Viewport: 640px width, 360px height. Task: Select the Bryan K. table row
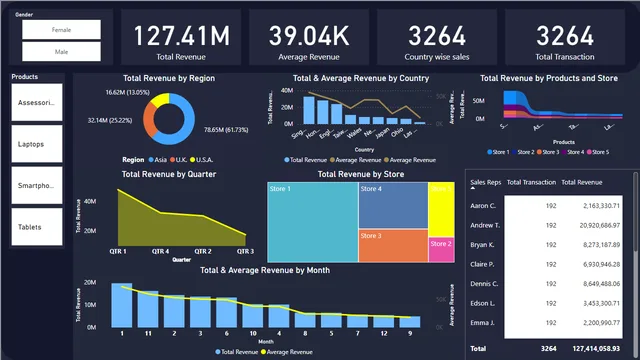click(546, 245)
